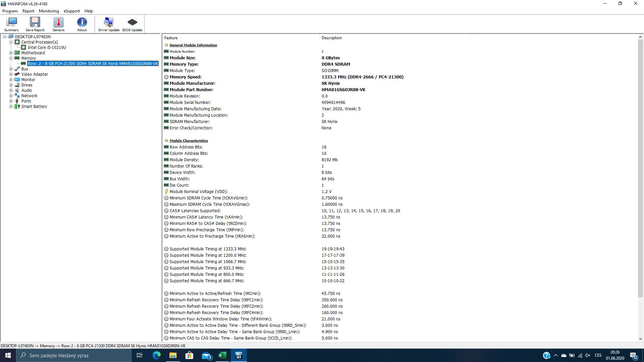
Task: Select the Video Adapter tree item
Action: [x=35, y=74]
